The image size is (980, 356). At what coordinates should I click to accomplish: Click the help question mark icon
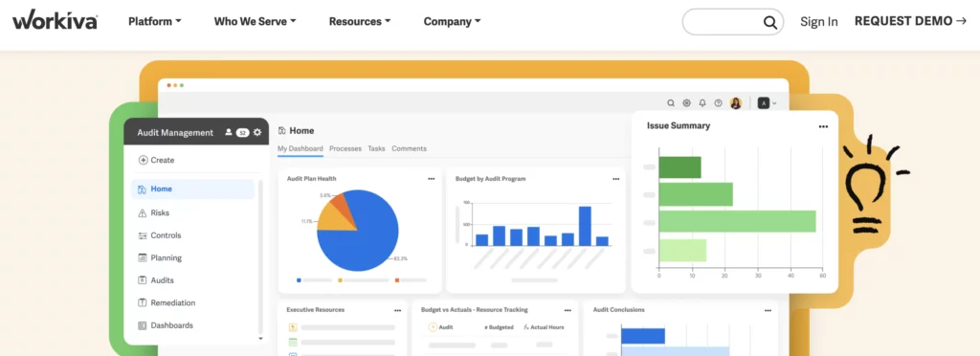point(718,103)
